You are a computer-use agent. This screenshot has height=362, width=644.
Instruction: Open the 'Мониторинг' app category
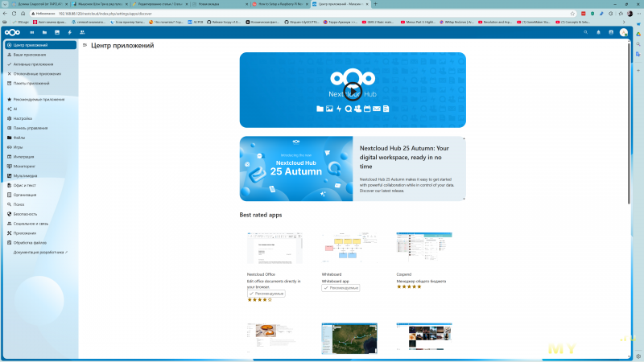(x=24, y=166)
